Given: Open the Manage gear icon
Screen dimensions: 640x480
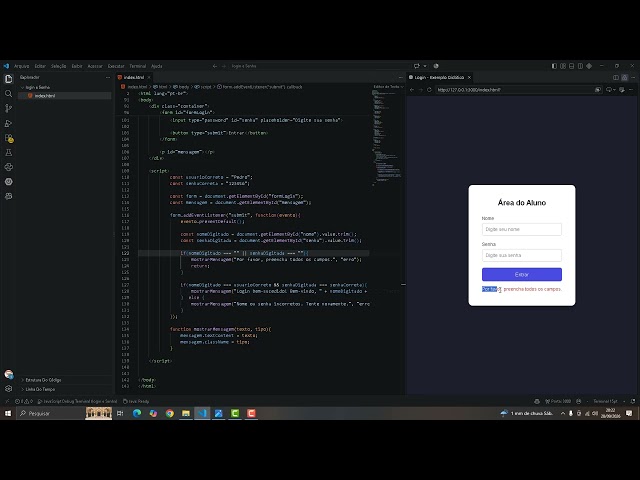Looking at the screenshot, I should point(8,389).
